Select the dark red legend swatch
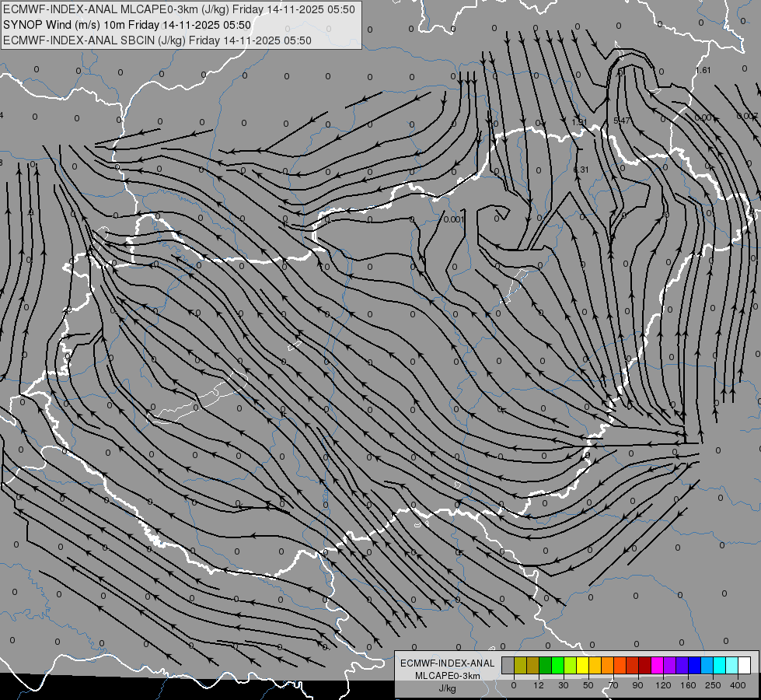This screenshot has width=761, height=700. (645, 665)
